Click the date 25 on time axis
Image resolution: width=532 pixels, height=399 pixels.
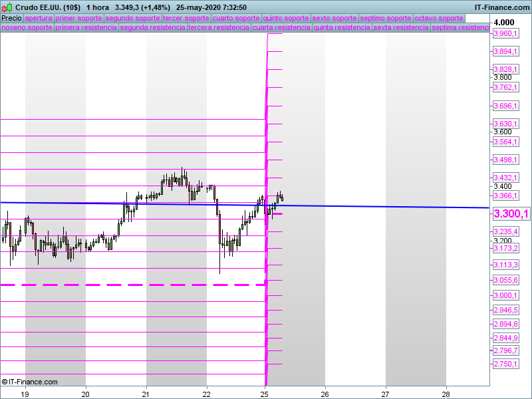pos(265,394)
